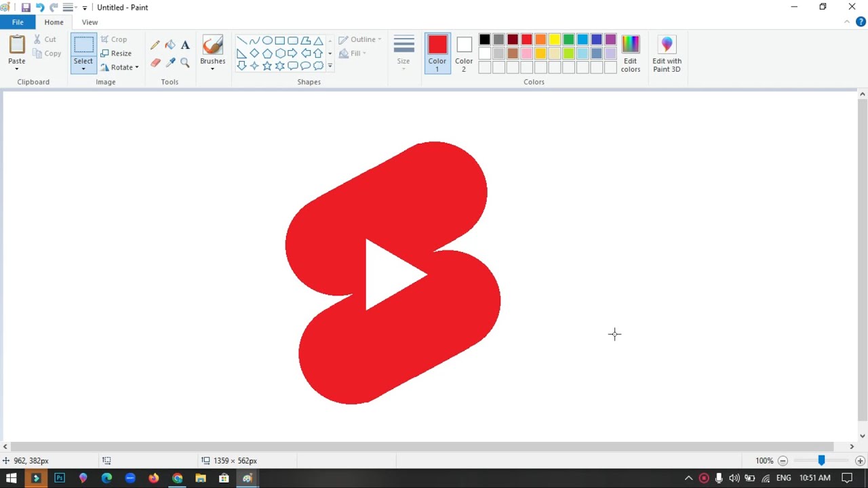Click the rectangular Select tool icon
Image resolution: width=868 pixels, height=488 pixels.
(x=83, y=45)
